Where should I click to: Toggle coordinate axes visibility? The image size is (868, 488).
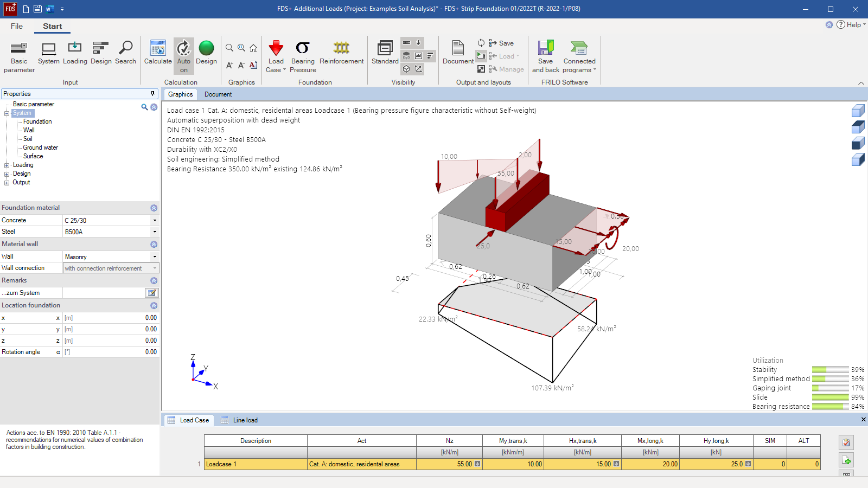418,69
